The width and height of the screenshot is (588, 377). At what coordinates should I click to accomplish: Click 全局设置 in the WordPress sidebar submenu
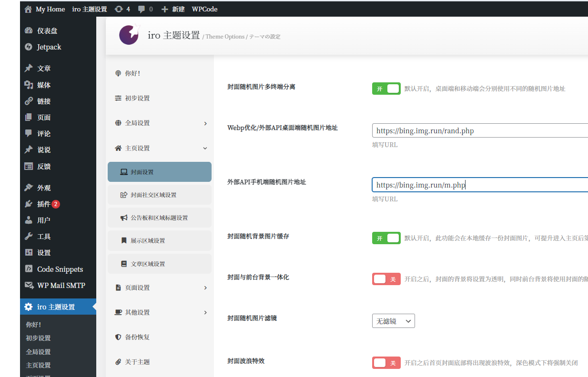pyautogui.click(x=38, y=352)
